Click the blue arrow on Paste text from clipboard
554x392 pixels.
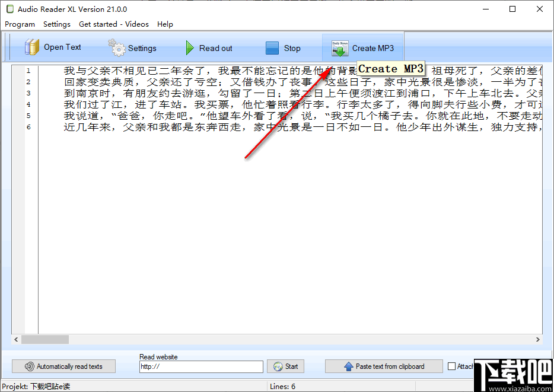click(x=349, y=366)
